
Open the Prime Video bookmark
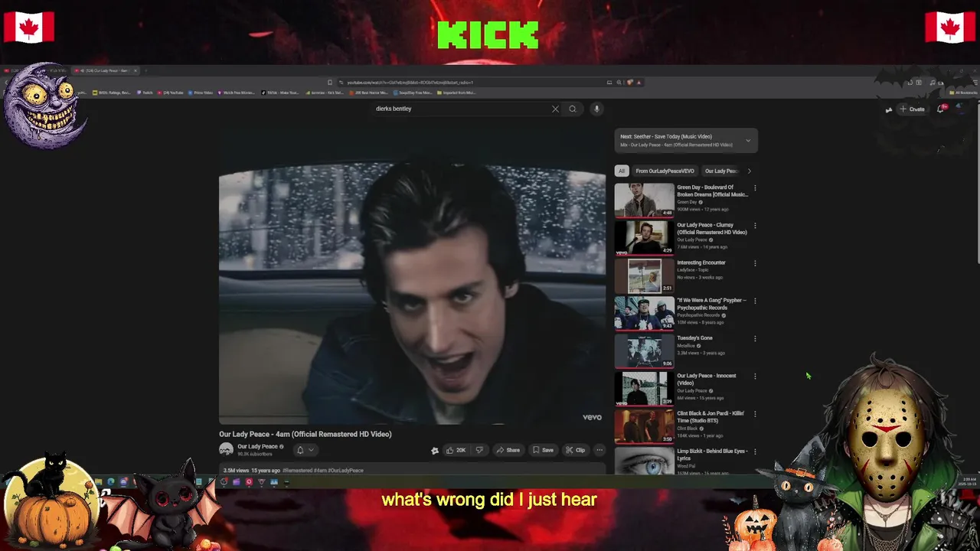(201, 93)
